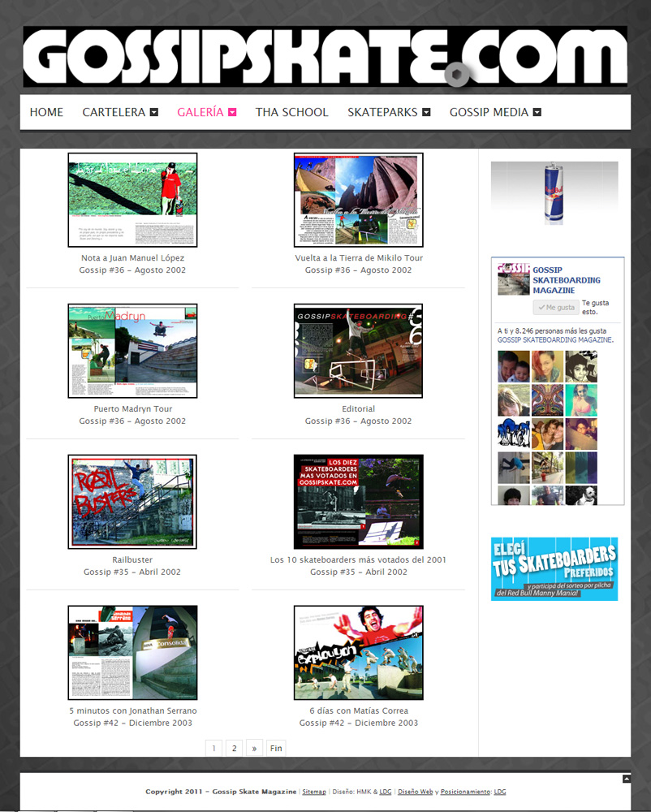Click the next page » button
Screen dimensions: 651x812
coord(254,749)
